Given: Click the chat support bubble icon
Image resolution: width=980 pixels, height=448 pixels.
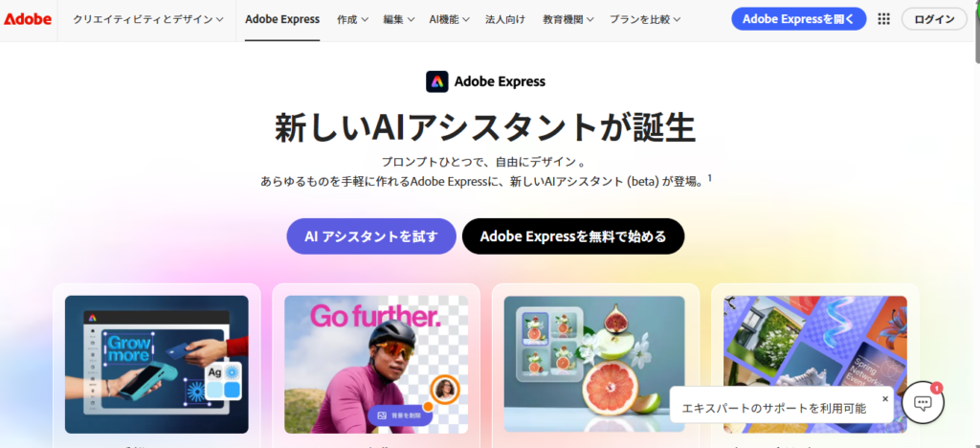Looking at the screenshot, I should (x=923, y=403).
